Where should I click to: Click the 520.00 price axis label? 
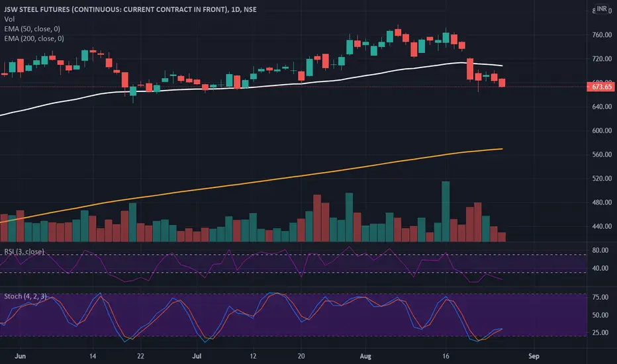pos(602,179)
